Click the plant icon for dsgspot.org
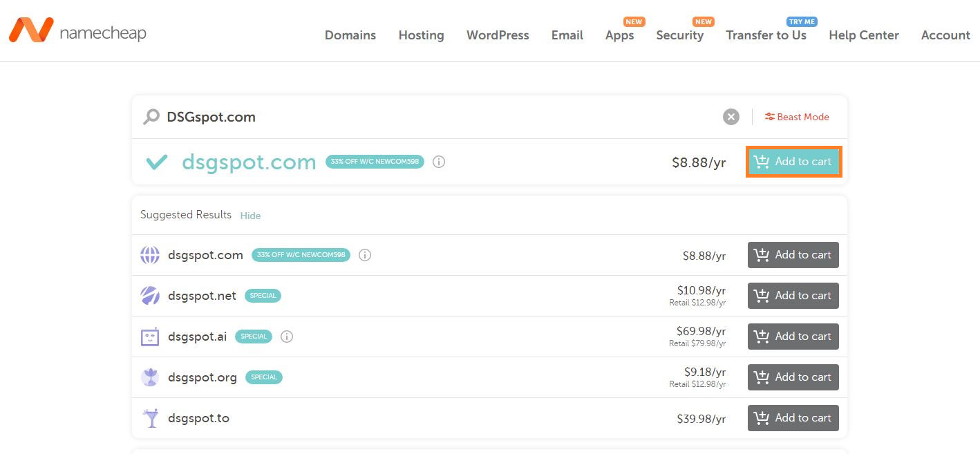The image size is (980, 454). pos(150,377)
